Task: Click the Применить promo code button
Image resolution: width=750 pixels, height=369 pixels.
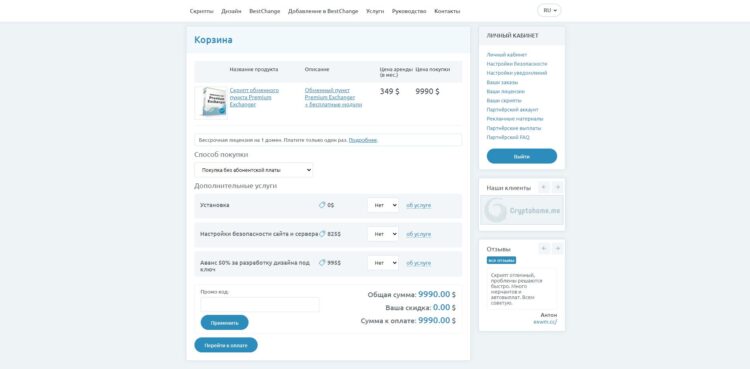Action: 224,323
